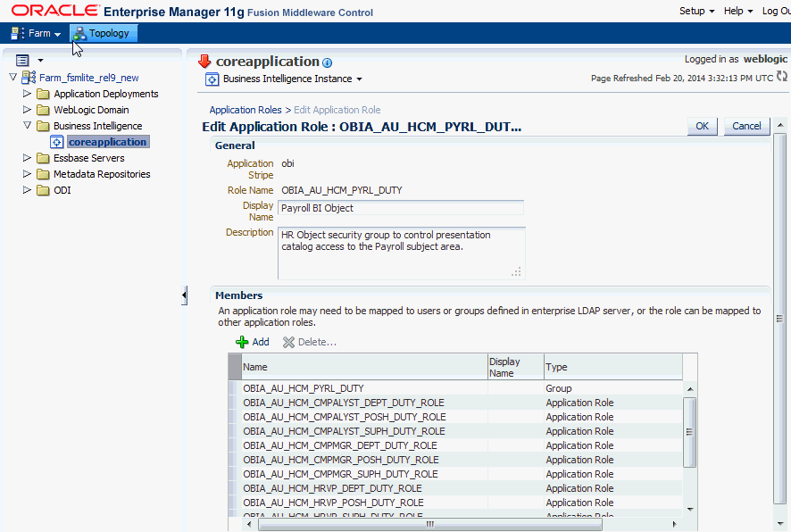Click the Business Intelligence folder icon
The height and width of the screenshot is (532, 791).
pos(44,126)
